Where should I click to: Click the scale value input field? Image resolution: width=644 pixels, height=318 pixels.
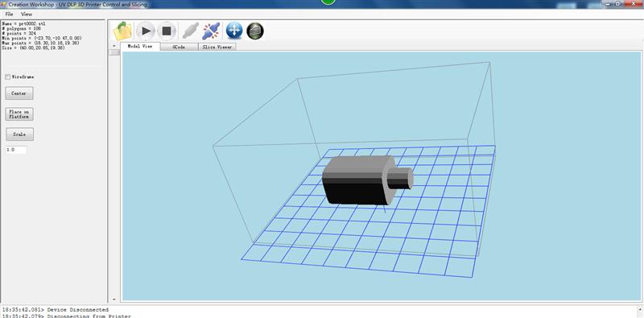click(x=16, y=150)
